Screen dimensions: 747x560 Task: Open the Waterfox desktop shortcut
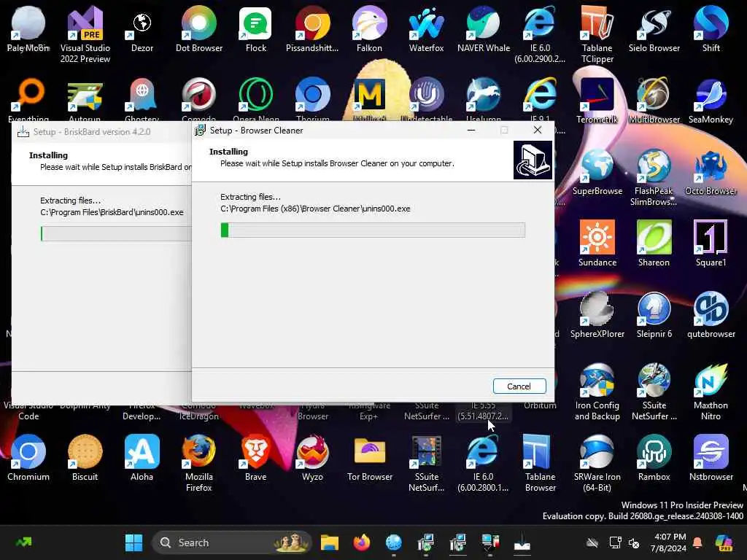tap(426, 29)
